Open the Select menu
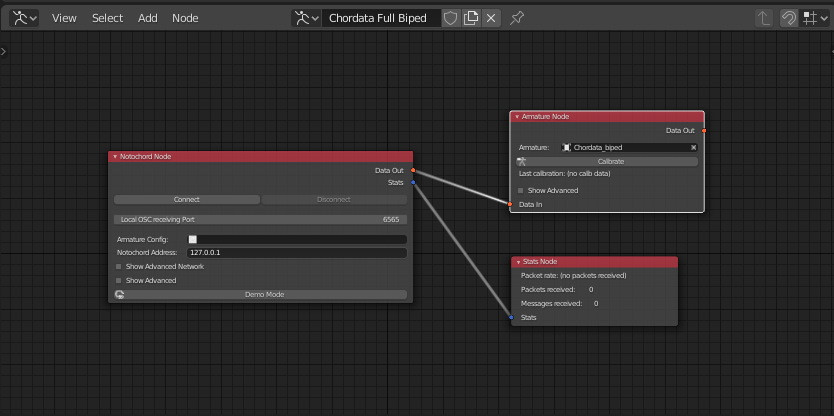 click(107, 18)
